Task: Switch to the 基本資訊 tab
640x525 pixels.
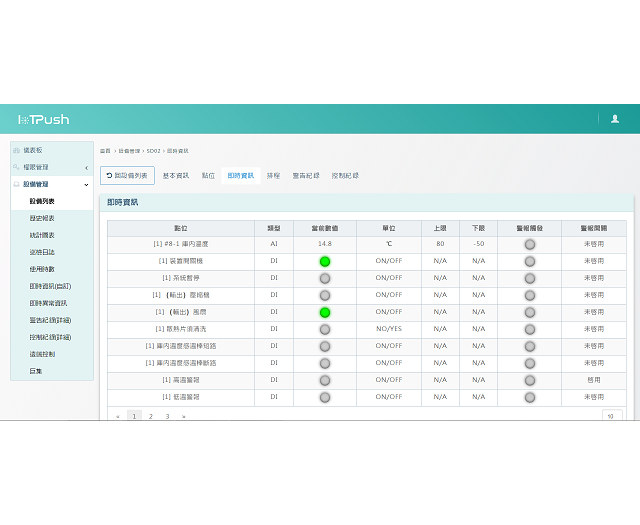Action: (176, 176)
